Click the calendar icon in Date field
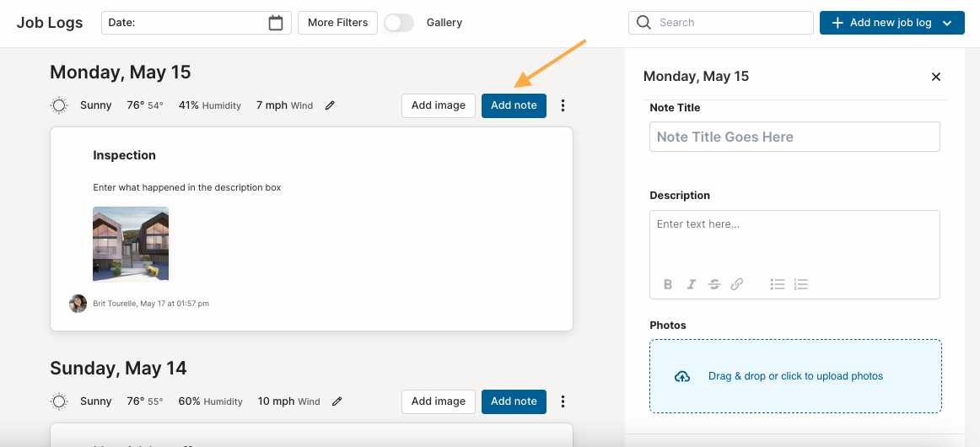980x447 pixels. click(276, 23)
